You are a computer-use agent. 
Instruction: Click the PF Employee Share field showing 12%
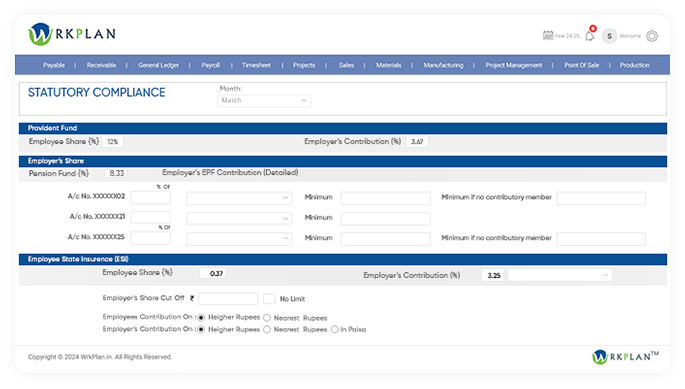(x=113, y=142)
